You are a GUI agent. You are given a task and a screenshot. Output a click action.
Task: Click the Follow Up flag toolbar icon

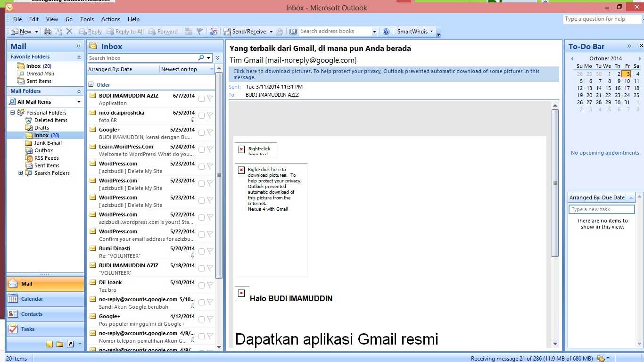pos(200,32)
